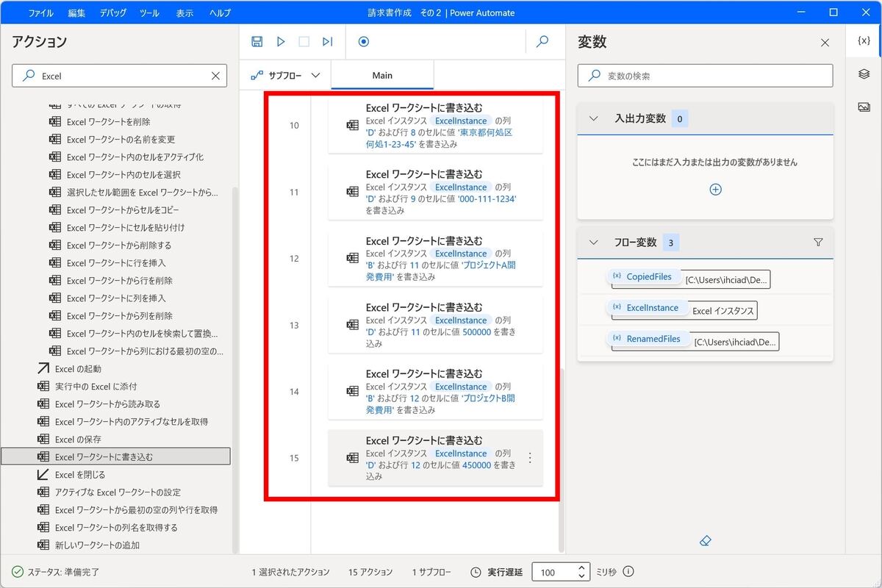Save the flow with the floppy icon
This screenshot has height=588, width=882.
click(257, 42)
